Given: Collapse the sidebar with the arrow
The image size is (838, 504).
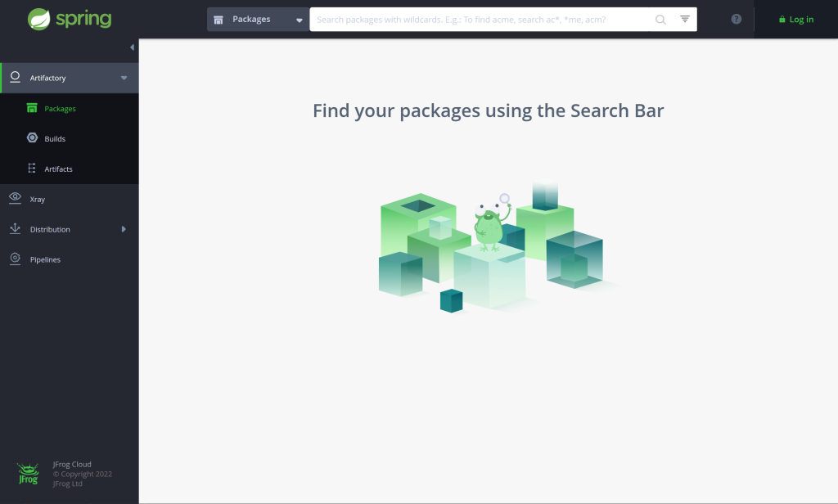Looking at the screenshot, I should point(132,47).
